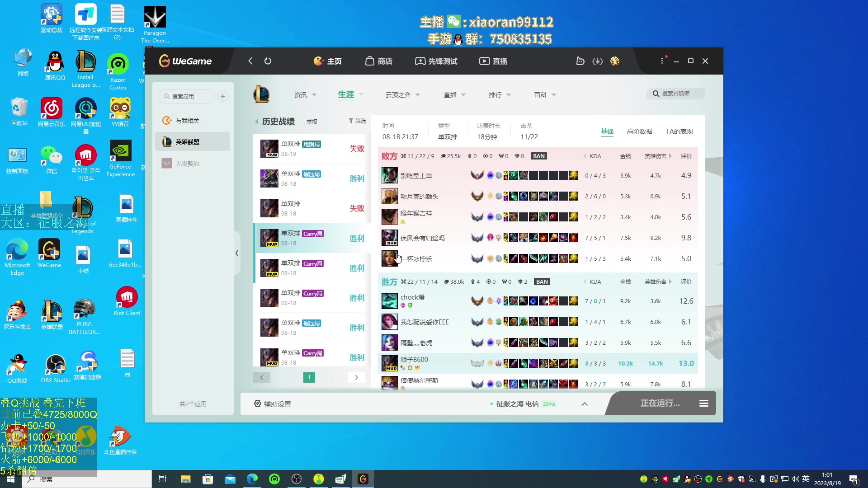Viewport: 868px width, 488px height.
Task: Click the winning team BAN label
Action: (542, 282)
